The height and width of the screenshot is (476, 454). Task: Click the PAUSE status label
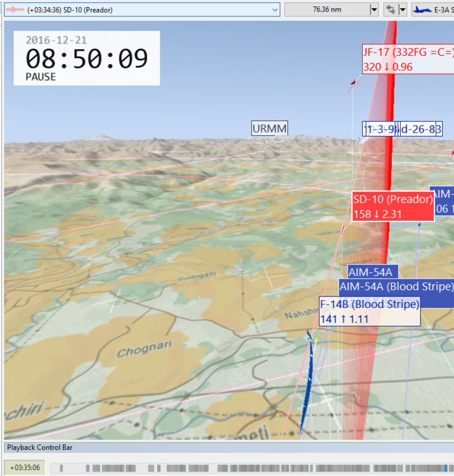tap(41, 77)
